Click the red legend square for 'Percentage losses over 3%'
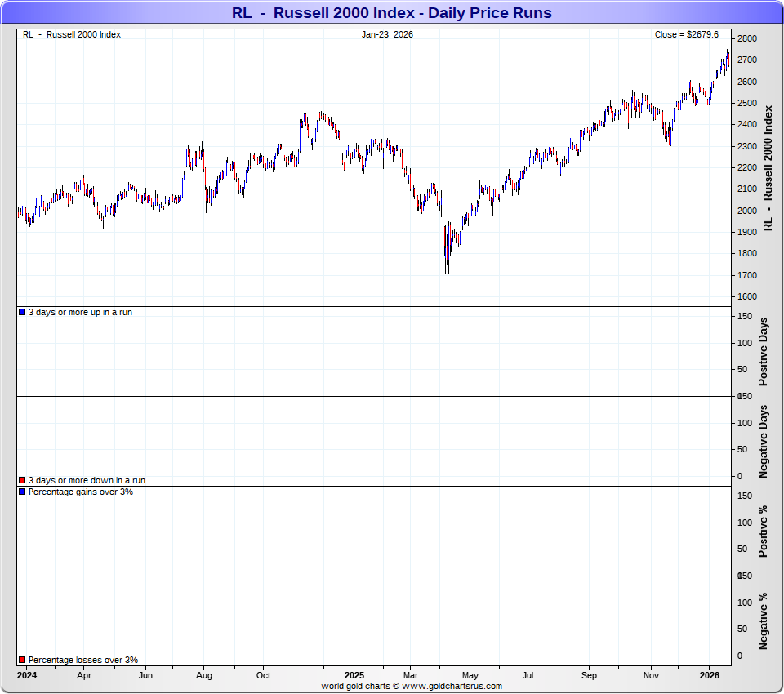Screen dimensions: 784x694 tap(22, 660)
